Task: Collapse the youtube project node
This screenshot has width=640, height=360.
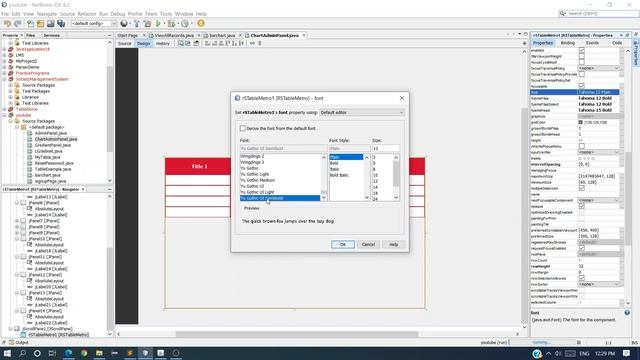Action: pos(4,115)
